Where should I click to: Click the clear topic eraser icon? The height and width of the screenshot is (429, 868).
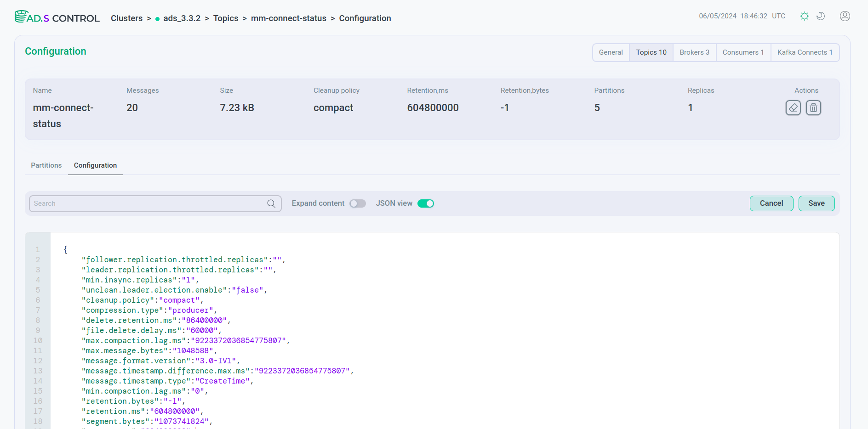[793, 108]
